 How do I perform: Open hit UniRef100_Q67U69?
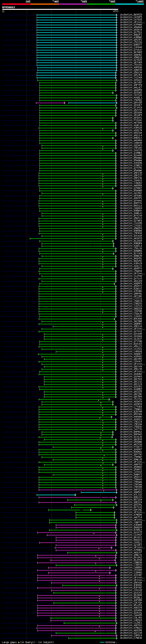(131, 63)
